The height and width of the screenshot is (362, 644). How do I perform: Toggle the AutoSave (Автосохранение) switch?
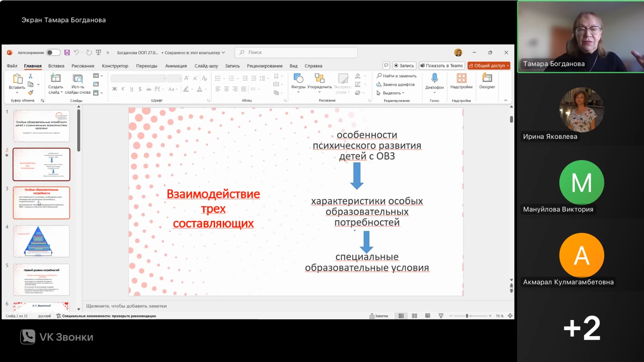(53, 52)
